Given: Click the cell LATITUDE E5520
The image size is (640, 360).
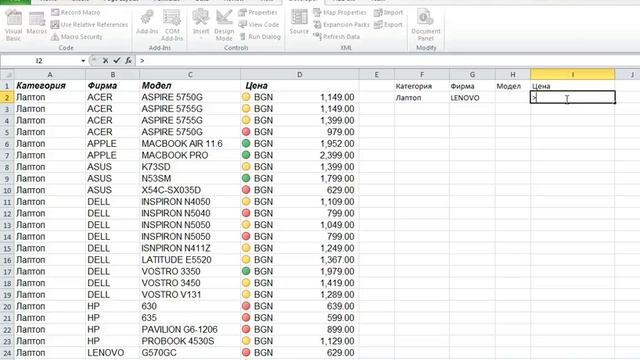Looking at the screenshot, I should (x=190, y=260).
